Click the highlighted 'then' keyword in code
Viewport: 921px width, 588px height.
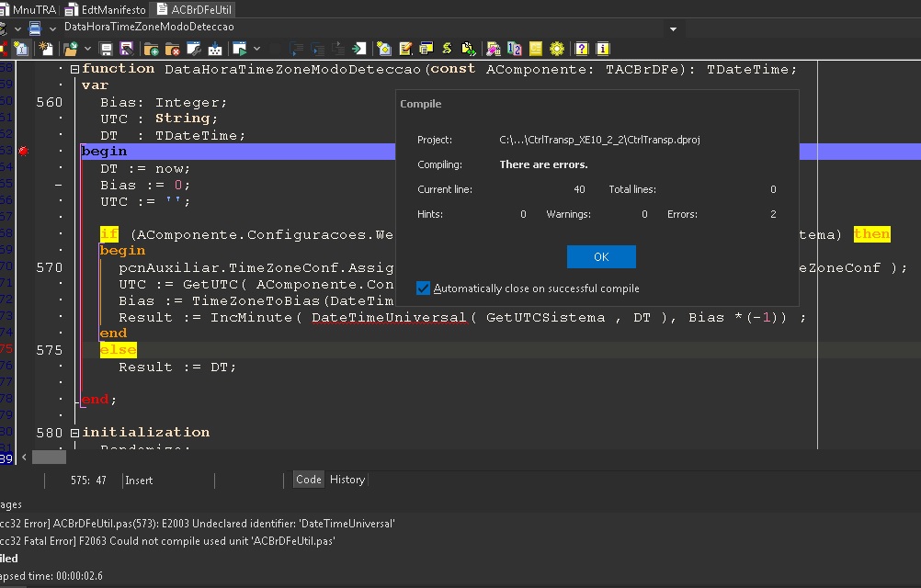871,234
